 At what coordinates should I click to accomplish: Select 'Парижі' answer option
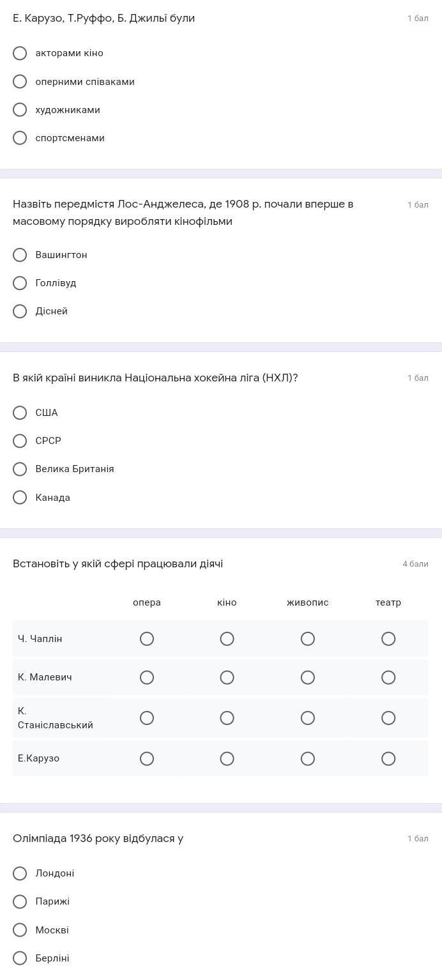20,901
